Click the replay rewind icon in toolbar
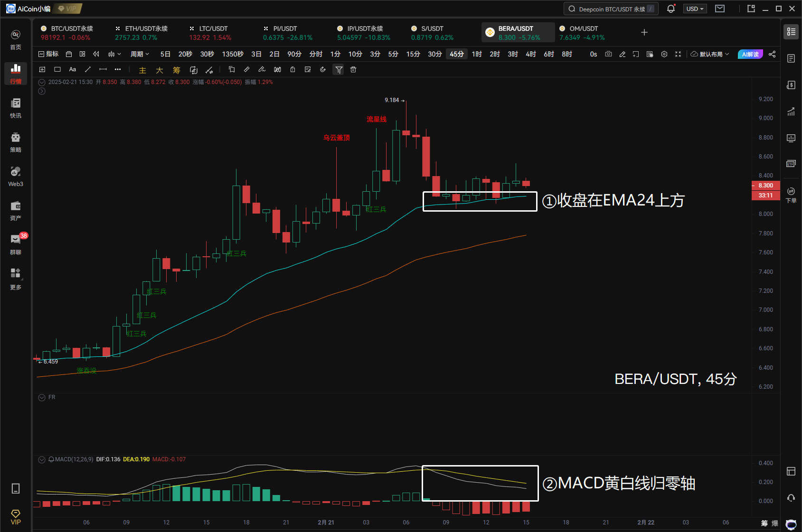Screen dimensions: 802x532 [96, 54]
